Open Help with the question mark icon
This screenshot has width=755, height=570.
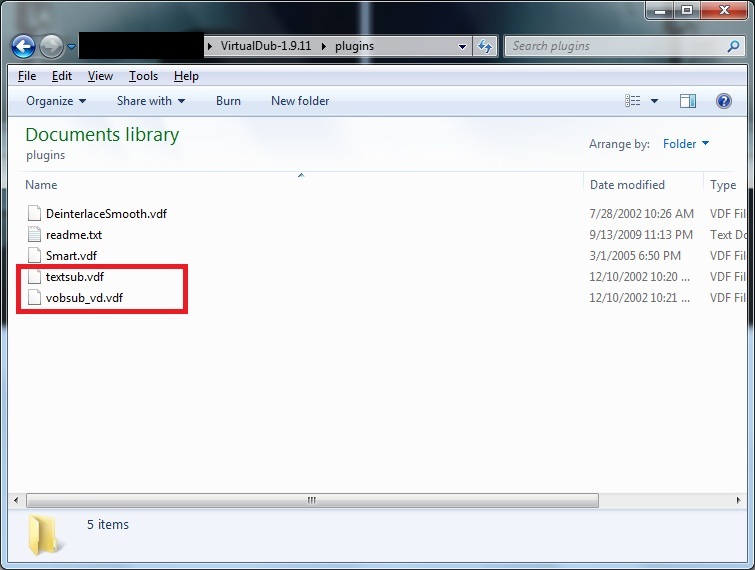[x=724, y=101]
